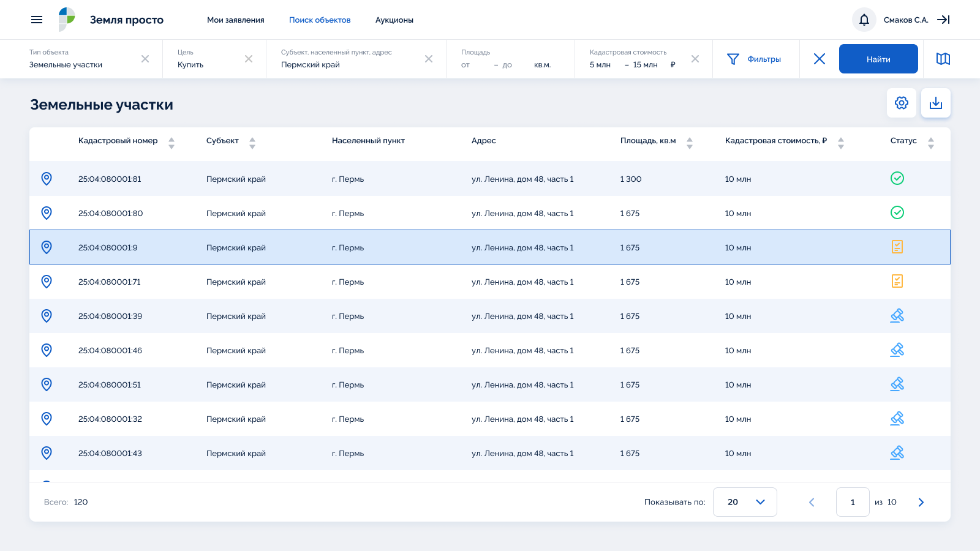Screen dimensions: 980x551
Task: Click green check status of 25:04:080001:80
Action: click(897, 212)
